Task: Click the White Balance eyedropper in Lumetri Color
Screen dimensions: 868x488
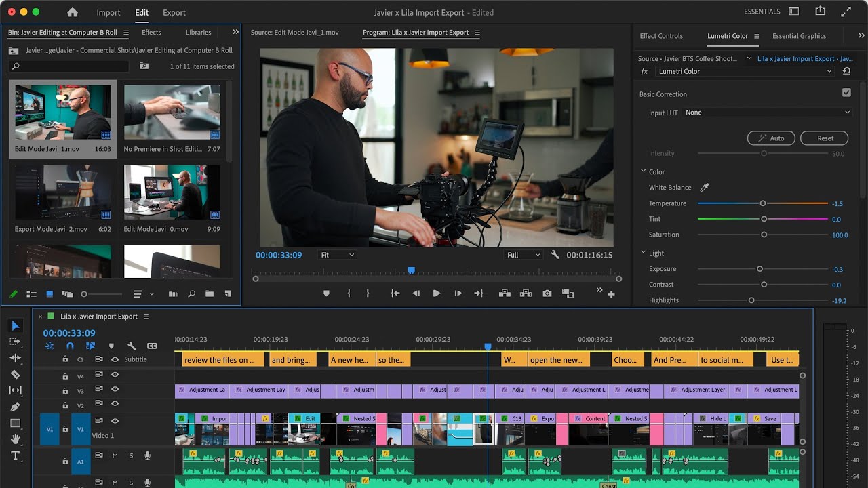Action: 705,187
